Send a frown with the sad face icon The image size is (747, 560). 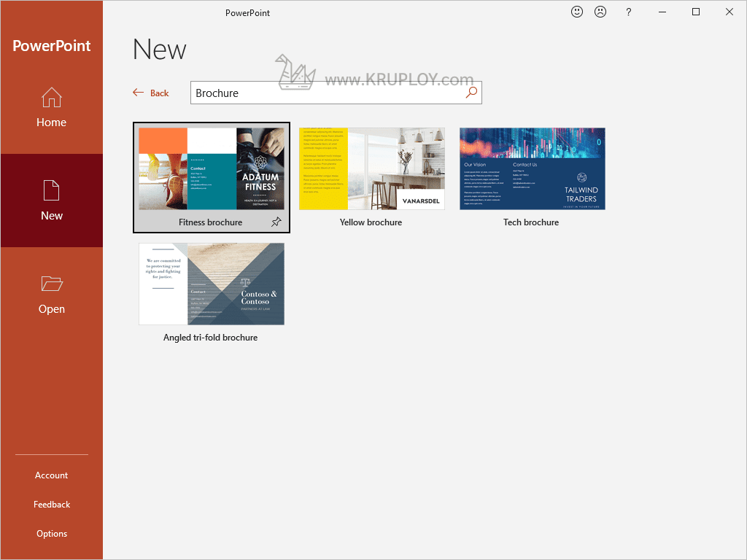pyautogui.click(x=600, y=12)
